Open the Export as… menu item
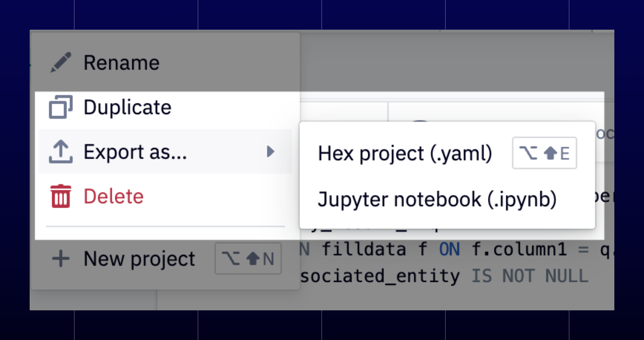 click(x=165, y=152)
